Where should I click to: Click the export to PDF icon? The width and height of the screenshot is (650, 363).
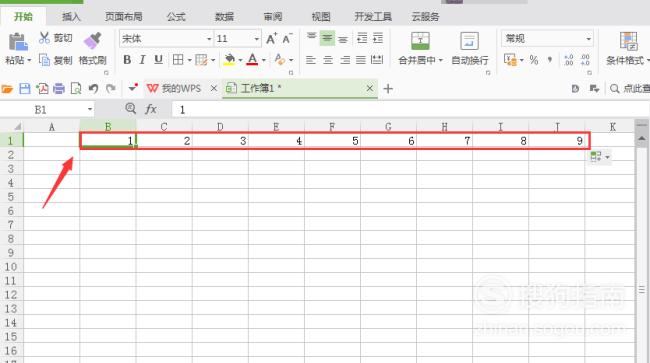tap(42, 89)
